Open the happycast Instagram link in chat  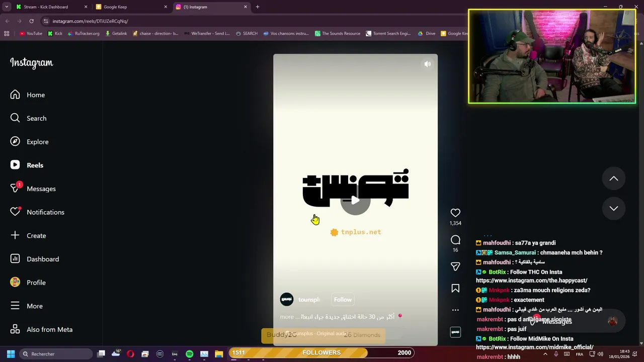[532, 281]
